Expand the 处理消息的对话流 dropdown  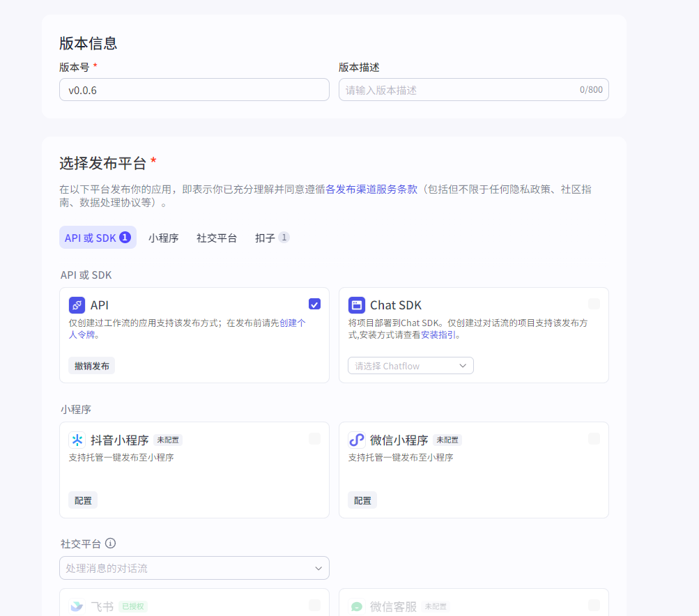point(194,568)
